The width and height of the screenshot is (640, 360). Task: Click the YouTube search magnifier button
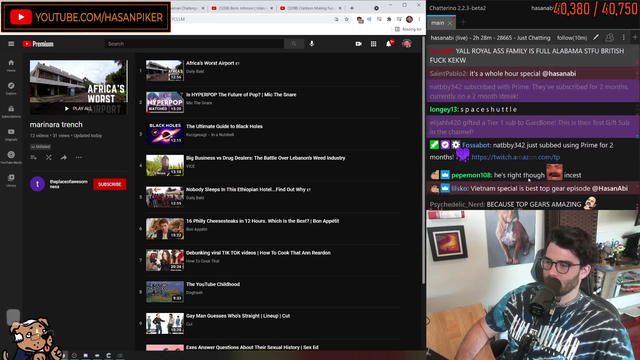coord(294,44)
